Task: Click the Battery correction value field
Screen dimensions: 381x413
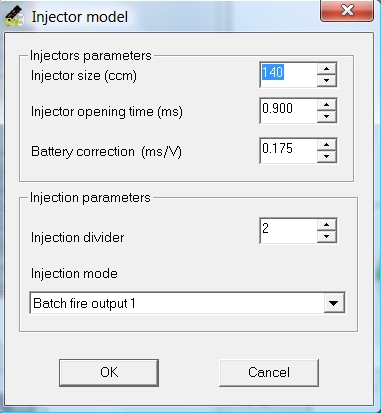Action: 288,151
